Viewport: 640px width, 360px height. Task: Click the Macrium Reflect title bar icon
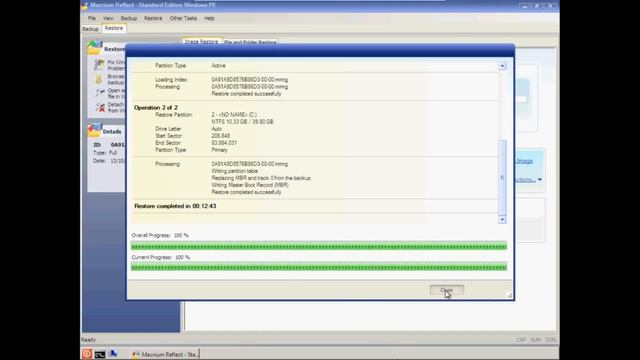tap(84, 5)
